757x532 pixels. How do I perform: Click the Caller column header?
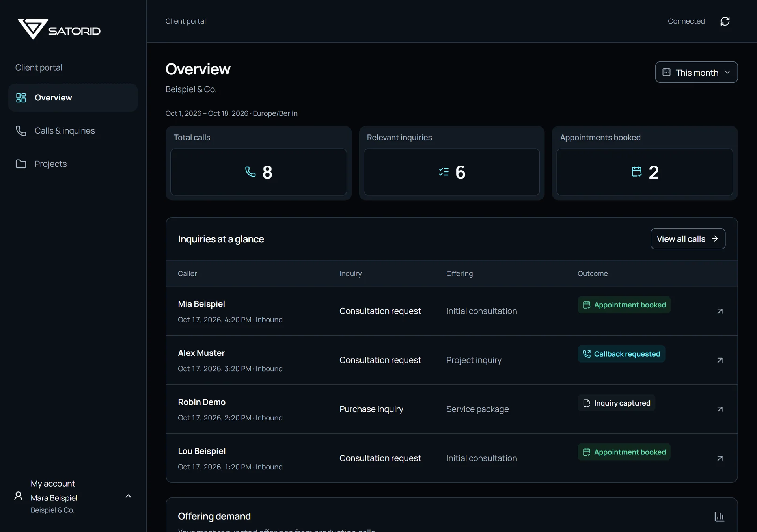click(187, 273)
